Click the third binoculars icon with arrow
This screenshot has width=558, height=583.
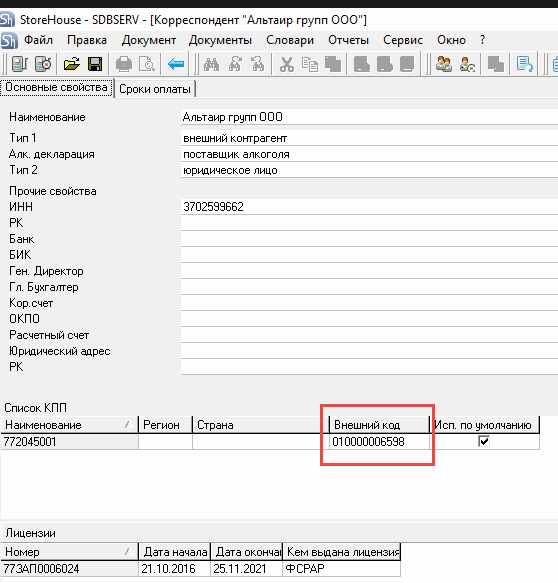[258, 64]
